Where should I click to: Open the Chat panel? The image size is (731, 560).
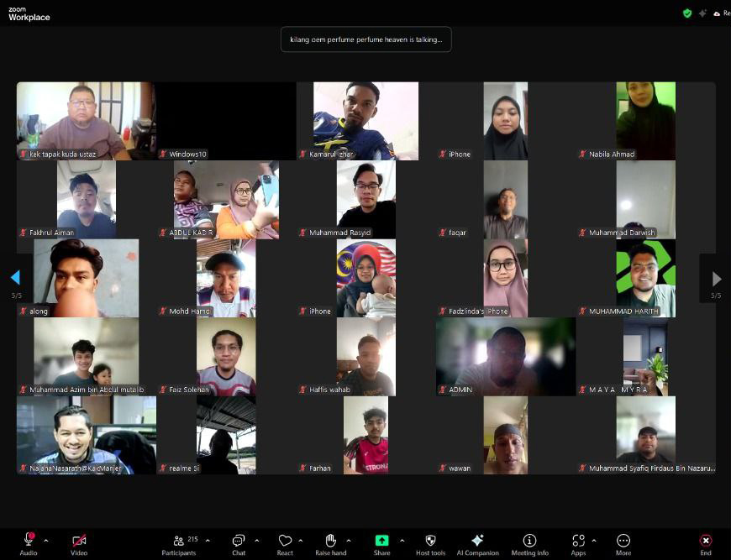239,542
